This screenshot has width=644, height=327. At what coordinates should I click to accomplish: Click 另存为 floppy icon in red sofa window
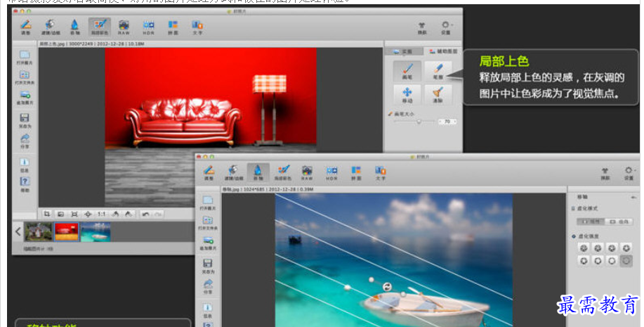[25, 121]
